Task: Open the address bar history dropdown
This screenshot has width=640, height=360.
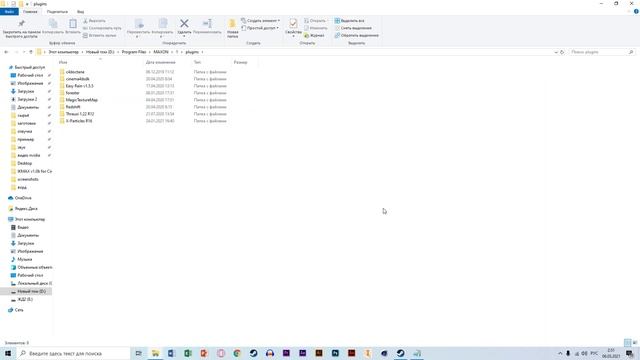Action: 556,52
